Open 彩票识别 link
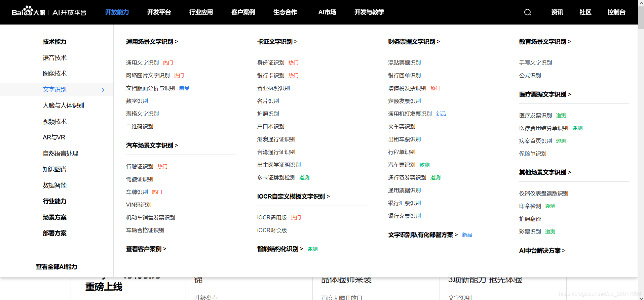The image size is (644, 300). coord(530,232)
